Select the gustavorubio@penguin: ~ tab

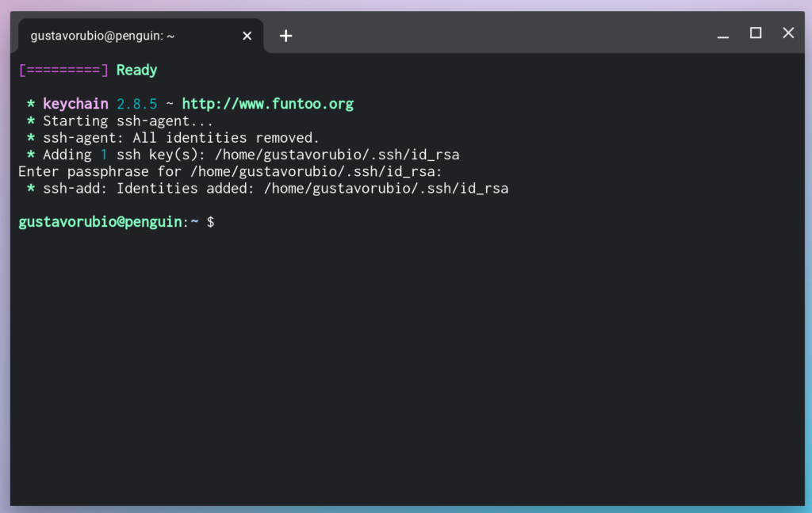click(x=141, y=36)
